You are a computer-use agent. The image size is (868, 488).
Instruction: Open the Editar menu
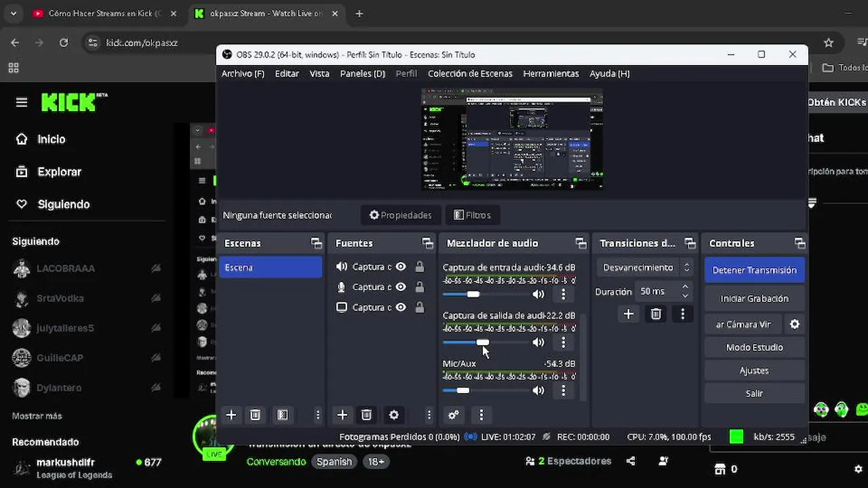pos(287,73)
